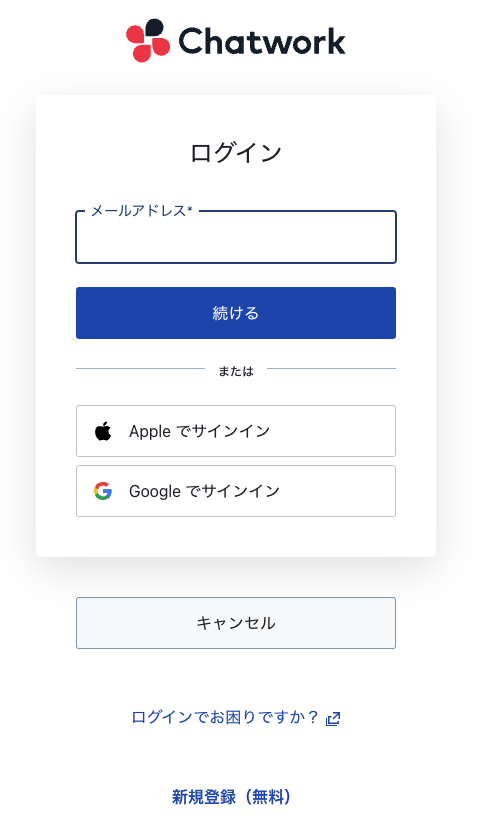Click the divider line right of または
The height and width of the screenshot is (827, 483).
click(x=331, y=369)
